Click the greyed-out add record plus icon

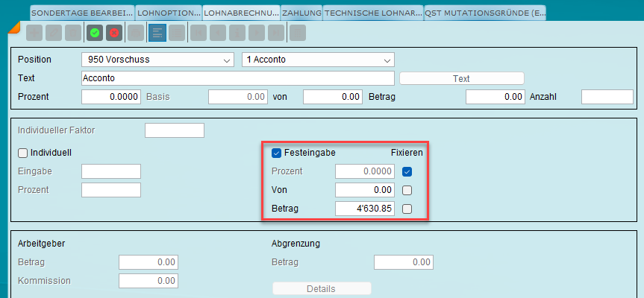(x=34, y=32)
